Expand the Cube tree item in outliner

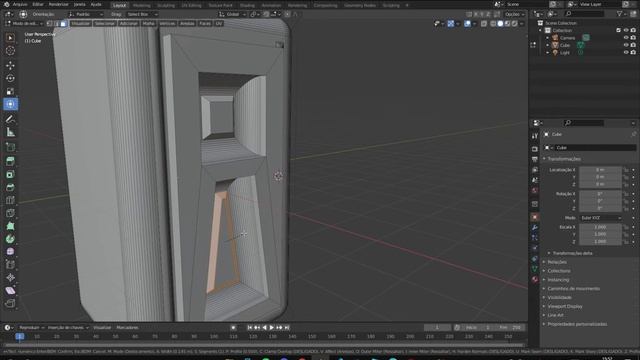click(x=548, y=45)
